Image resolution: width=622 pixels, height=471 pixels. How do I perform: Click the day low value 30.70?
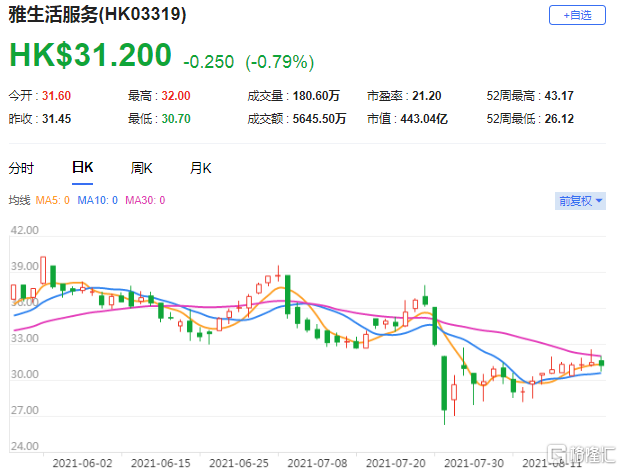[176, 119]
